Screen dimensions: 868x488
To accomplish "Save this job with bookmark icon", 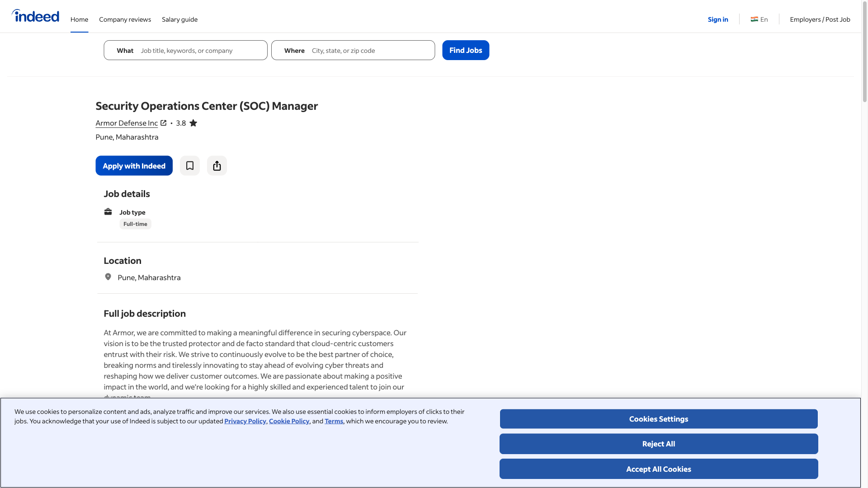I will pyautogui.click(x=190, y=166).
